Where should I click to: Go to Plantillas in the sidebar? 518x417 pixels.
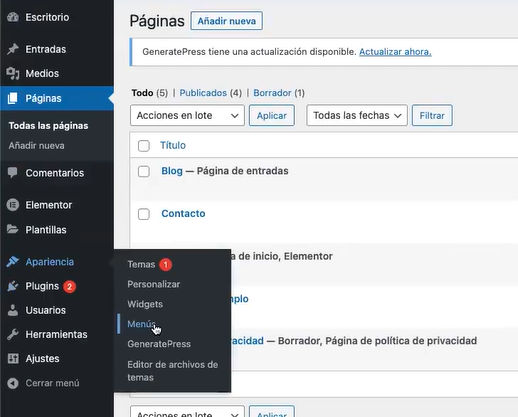pyautogui.click(x=46, y=229)
